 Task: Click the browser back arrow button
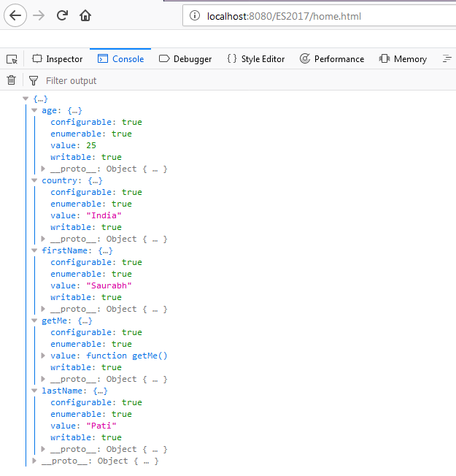point(16,15)
